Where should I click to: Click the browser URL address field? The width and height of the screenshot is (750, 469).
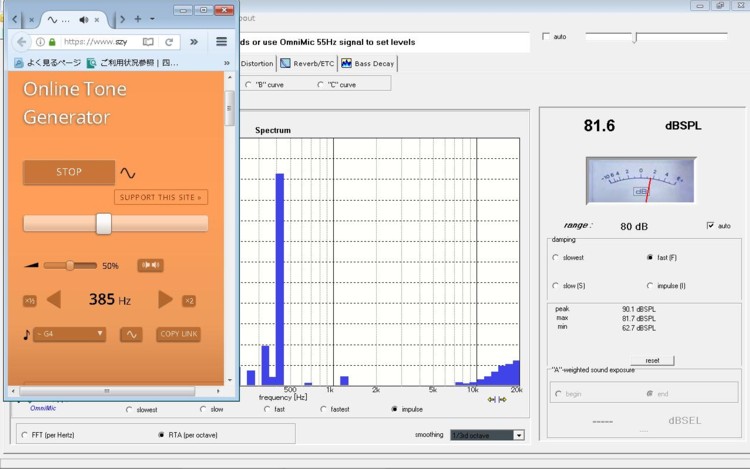(96, 42)
